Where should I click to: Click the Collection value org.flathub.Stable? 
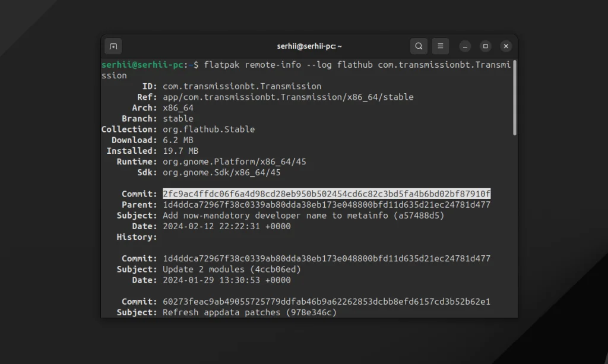(x=209, y=129)
